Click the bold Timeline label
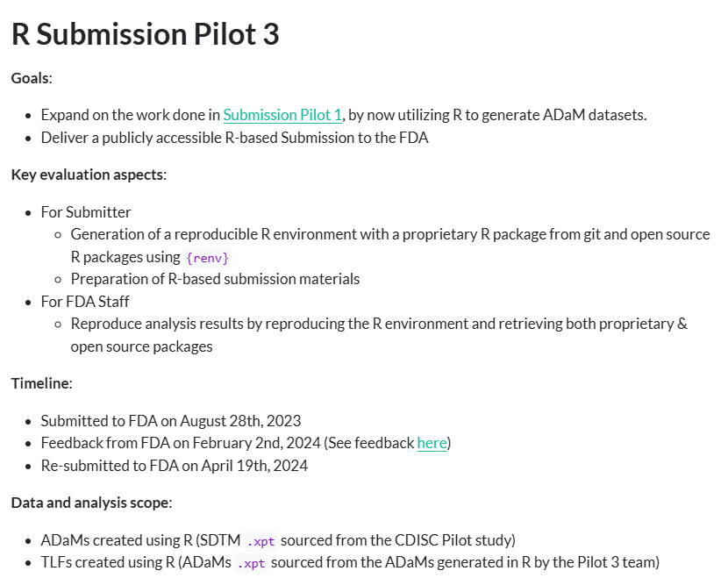Image resolution: width=728 pixels, height=578 pixels. (40, 383)
